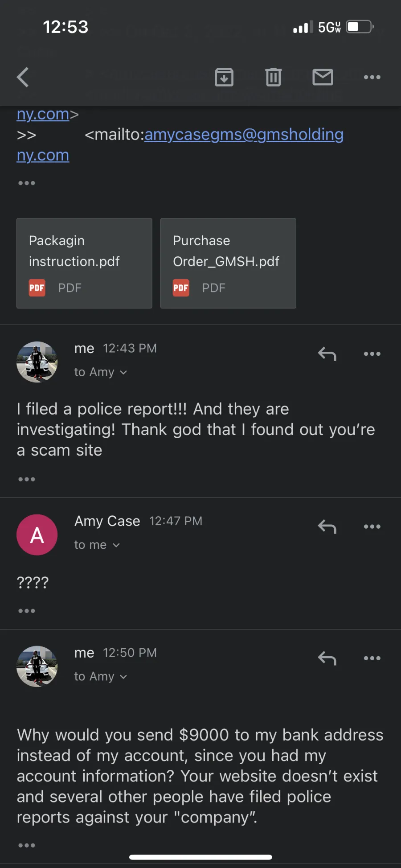Show quoted text under the "????" message
The height and width of the screenshot is (868, 401).
coord(27,611)
